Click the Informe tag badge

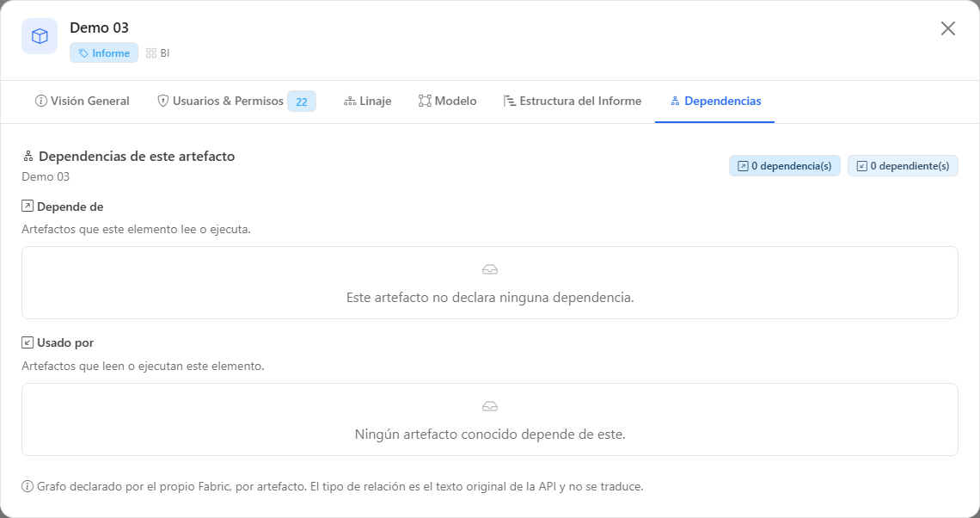[x=104, y=53]
